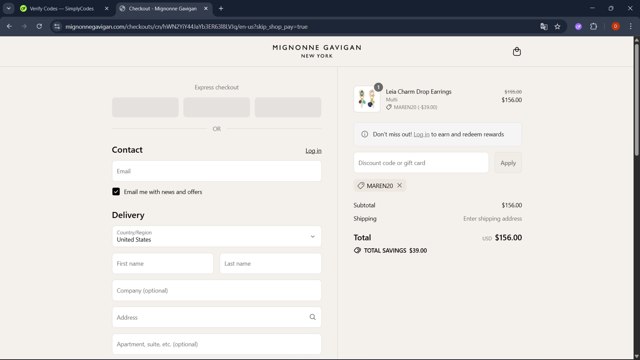
Task: Click the Mignonne Gavigan New York logo
Action: [317, 51]
